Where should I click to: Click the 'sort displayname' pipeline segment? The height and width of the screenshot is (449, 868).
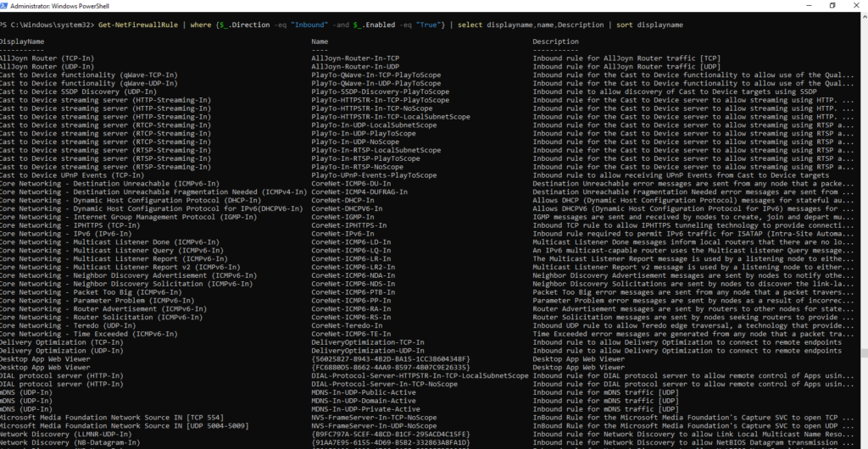tap(649, 25)
